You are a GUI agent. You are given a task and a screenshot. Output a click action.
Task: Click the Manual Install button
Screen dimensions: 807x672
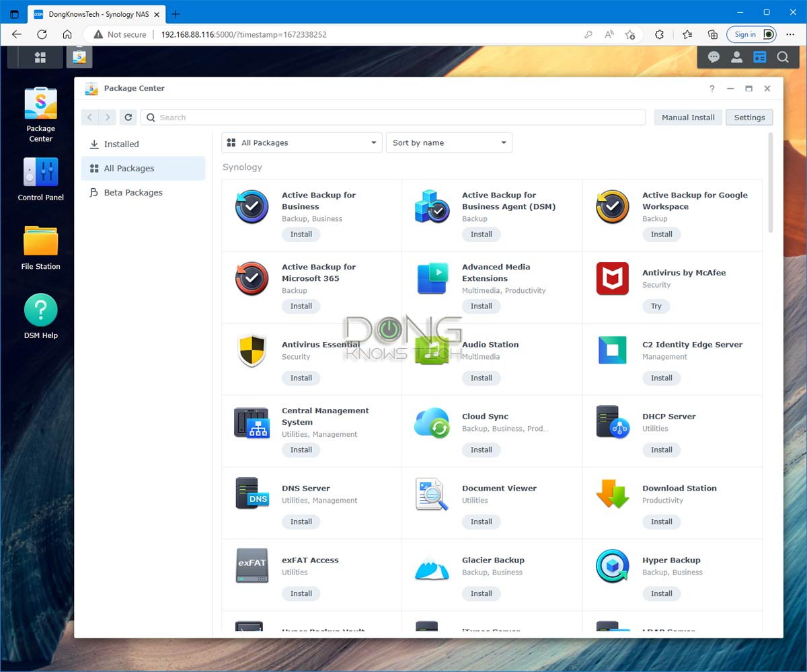coord(688,118)
